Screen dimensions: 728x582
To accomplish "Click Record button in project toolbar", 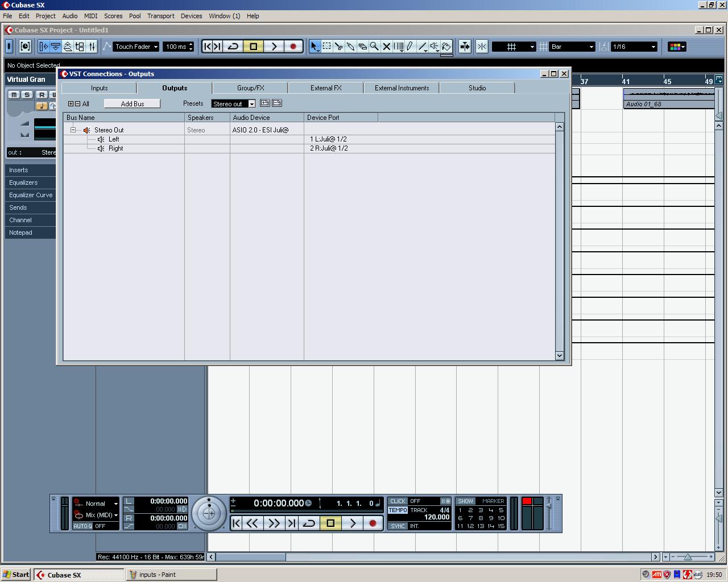I will coord(293,47).
